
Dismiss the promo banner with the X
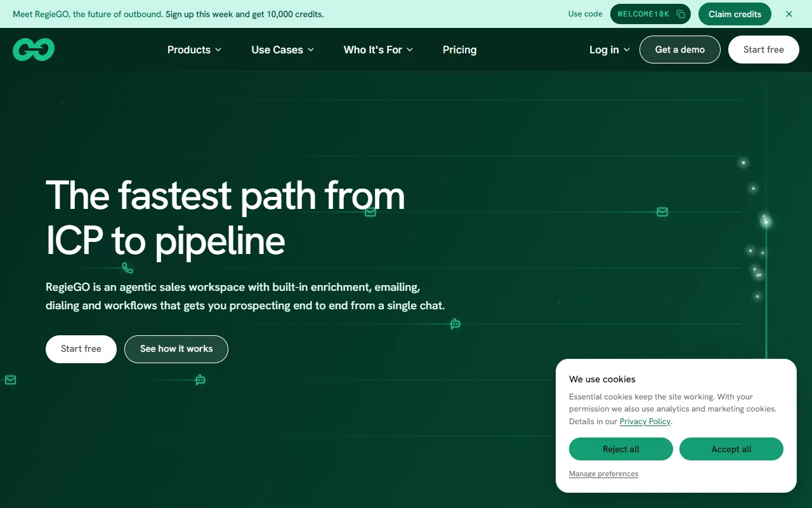789,14
